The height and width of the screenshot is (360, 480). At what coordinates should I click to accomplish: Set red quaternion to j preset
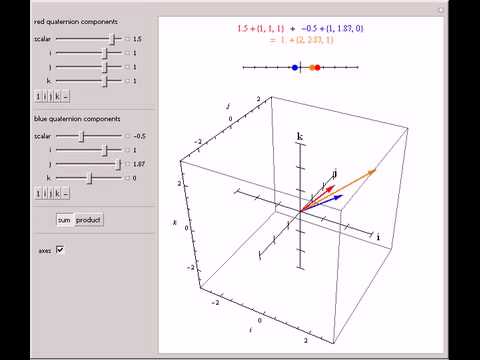[x=51, y=97]
